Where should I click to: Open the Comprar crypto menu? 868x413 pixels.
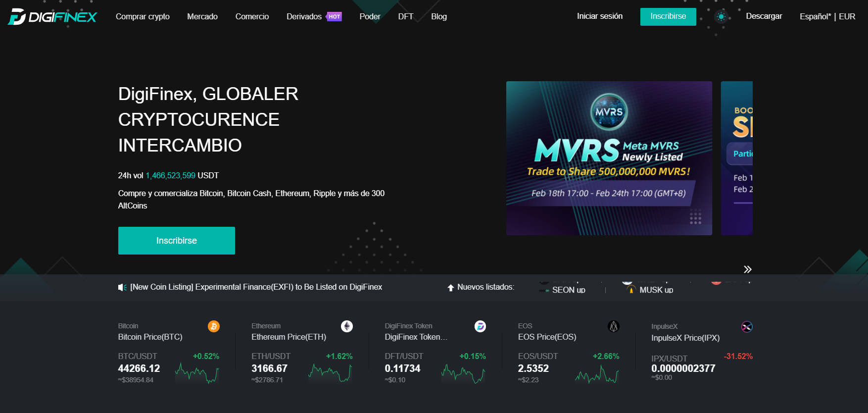143,17
